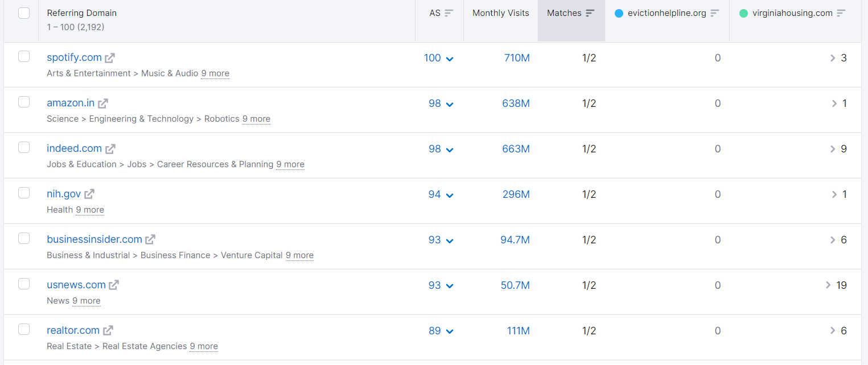This screenshot has width=868, height=365.
Task: Show 9 more categories for spotify.com
Action: tap(215, 73)
